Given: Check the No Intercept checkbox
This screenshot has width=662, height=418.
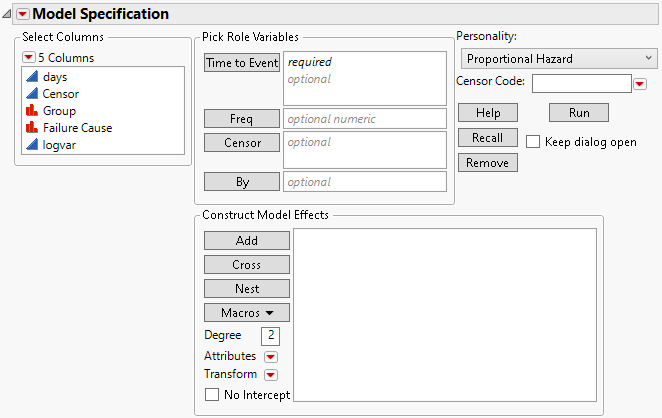Looking at the screenshot, I should (211, 395).
